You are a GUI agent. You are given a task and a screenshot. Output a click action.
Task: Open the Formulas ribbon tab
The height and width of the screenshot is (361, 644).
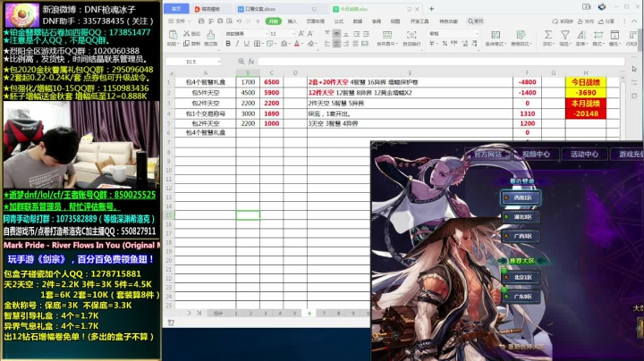point(339,21)
